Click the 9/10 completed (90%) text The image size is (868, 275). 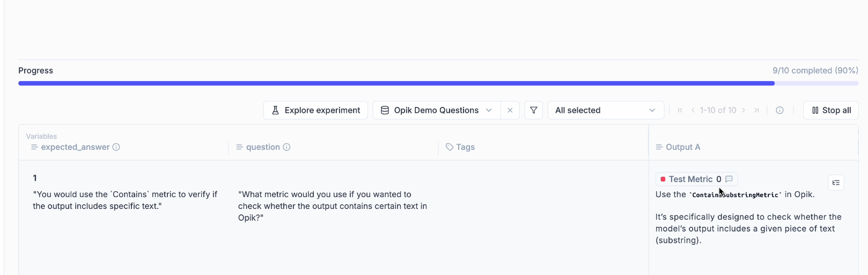click(x=815, y=70)
